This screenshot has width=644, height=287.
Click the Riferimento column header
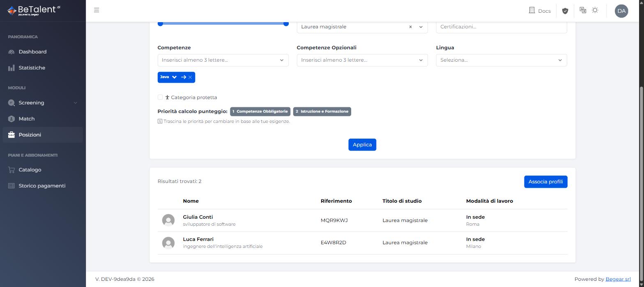tap(336, 201)
